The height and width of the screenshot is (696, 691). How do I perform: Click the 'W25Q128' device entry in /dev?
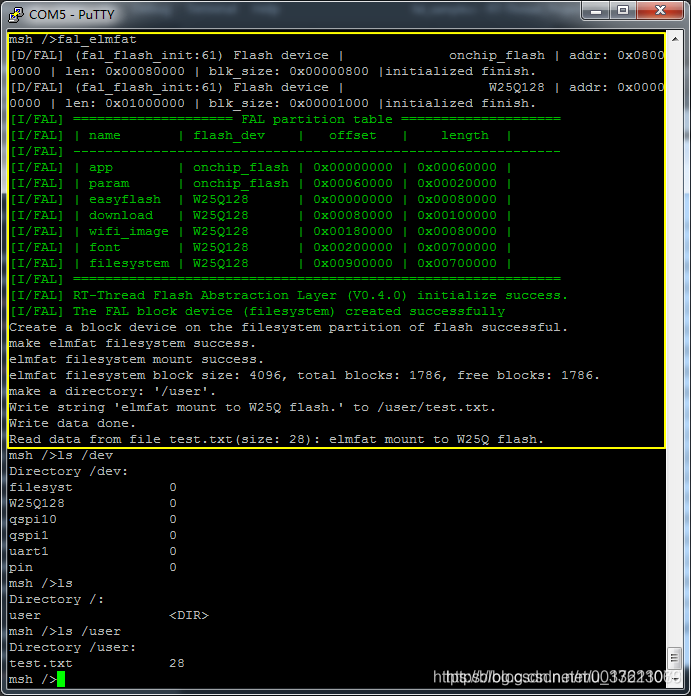37,503
